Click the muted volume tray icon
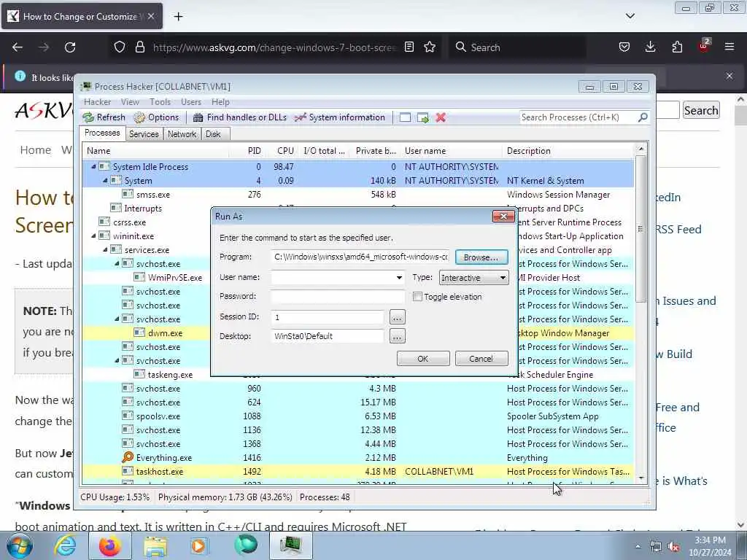The height and width of the screenshot is (560, 747). [x=673, y=547]
